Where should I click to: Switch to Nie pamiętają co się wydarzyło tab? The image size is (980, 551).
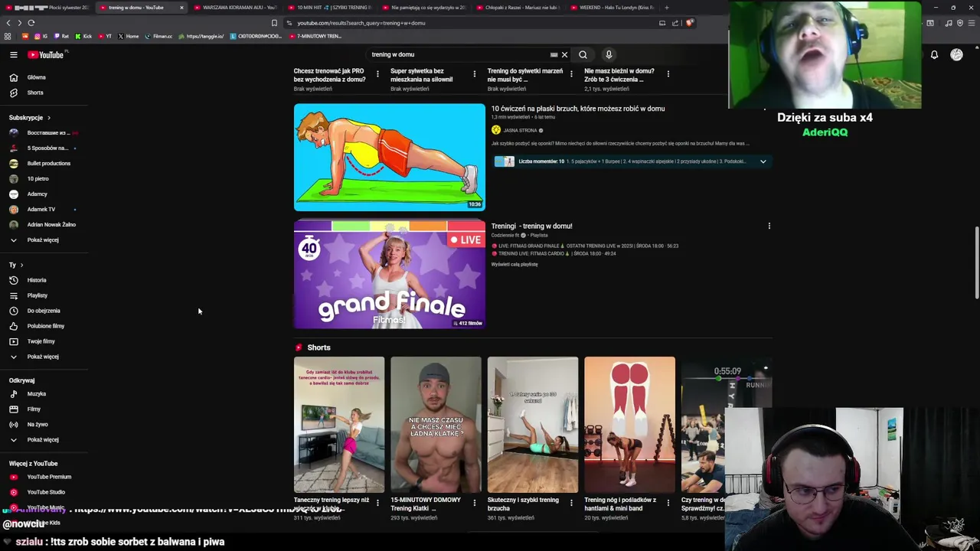click(x=425, y=8)
